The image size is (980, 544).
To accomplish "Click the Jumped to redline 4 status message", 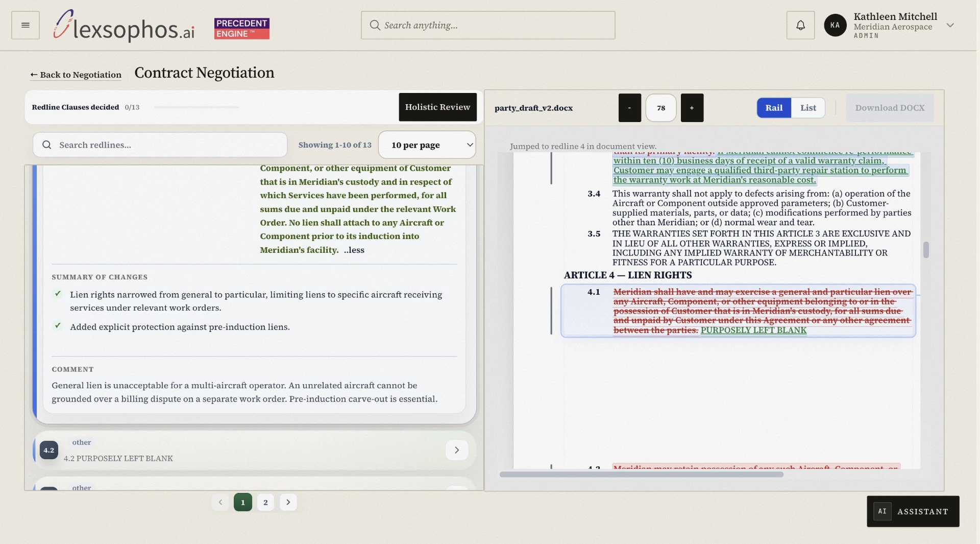I will point(583,146).
